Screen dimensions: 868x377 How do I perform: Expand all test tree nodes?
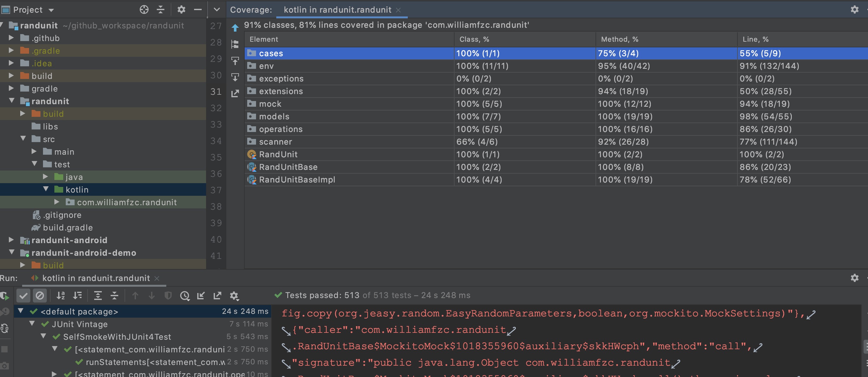tap(98, 296)
